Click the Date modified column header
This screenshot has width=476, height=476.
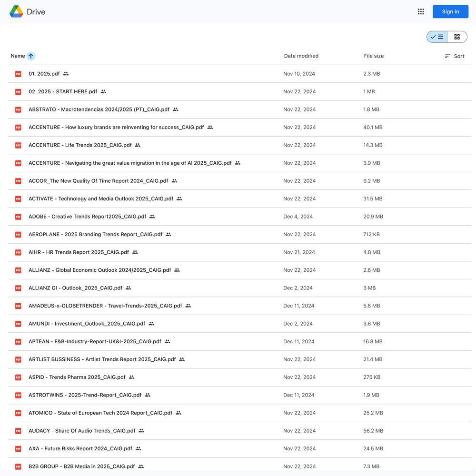click(301, 56)
